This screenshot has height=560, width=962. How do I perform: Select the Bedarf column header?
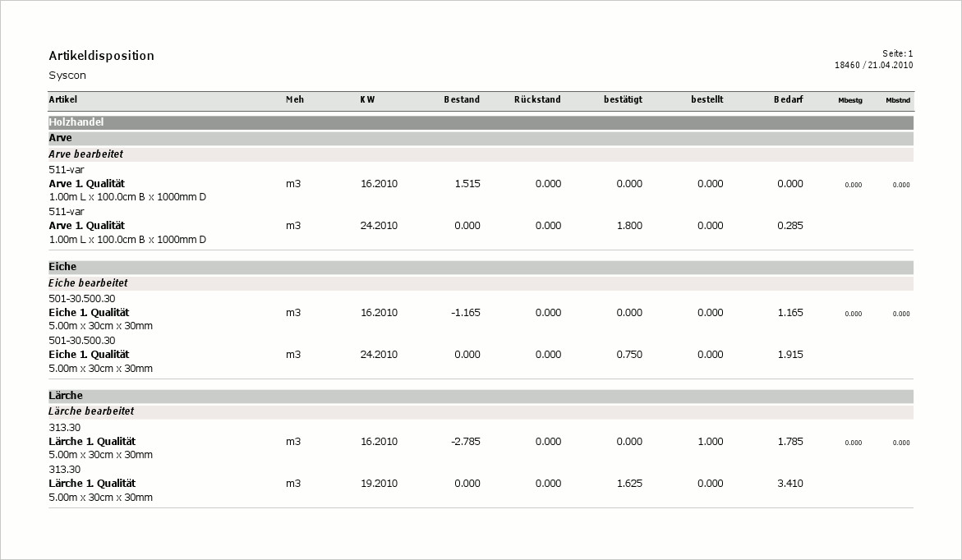click(x=788, y=100)
